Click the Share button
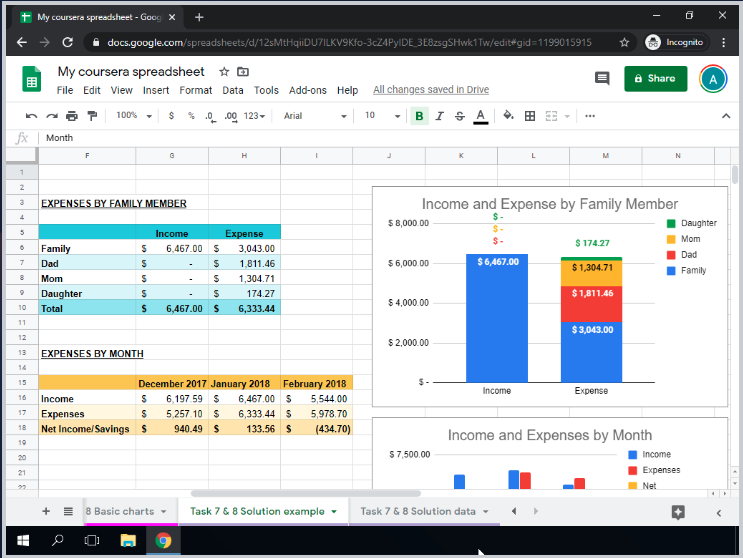743x558 pixels. pos(656,78)
